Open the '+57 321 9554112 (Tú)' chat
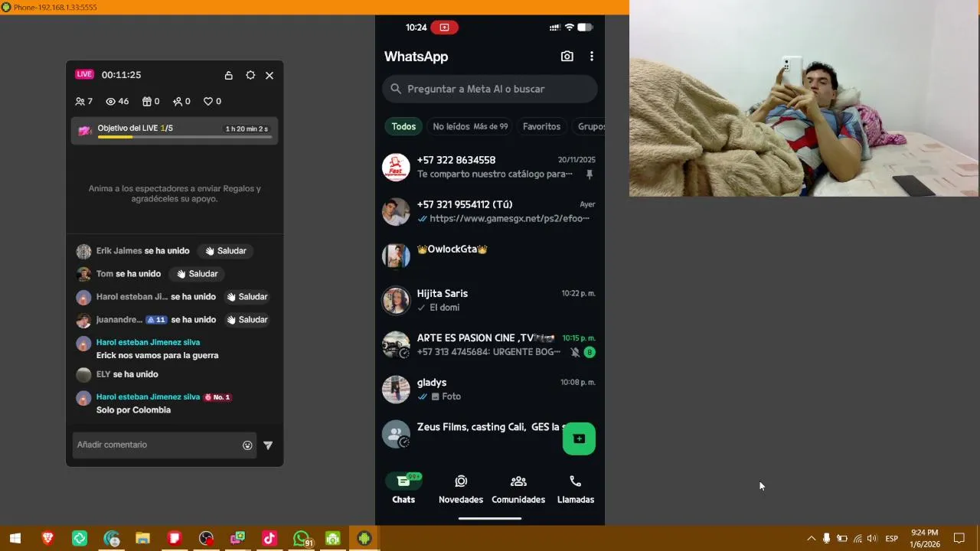Viewport: 980px width, 551px height. pyautogui.click(x=490, y=211)
